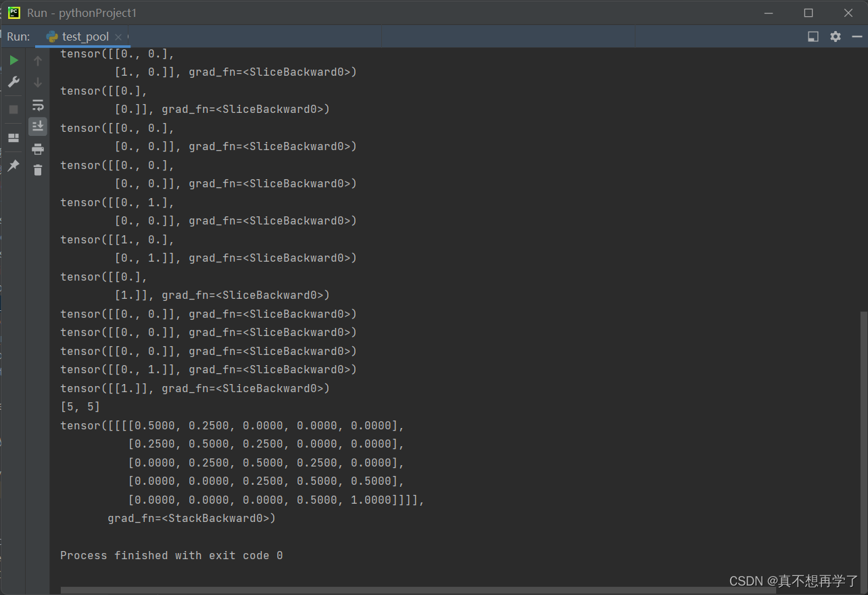Image resolution: width=868 pixels, height=595 pixels.
Task: Click '[0.]], grad_fn=<SliceBackward0>)' output line
Action: [x=222, y=109]
